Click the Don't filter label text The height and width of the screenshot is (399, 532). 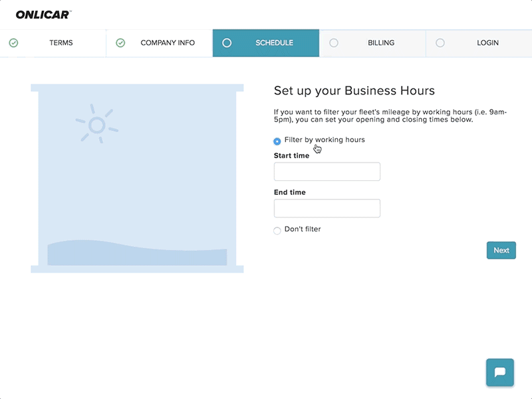pyautogui.click(x=303, y=229)
